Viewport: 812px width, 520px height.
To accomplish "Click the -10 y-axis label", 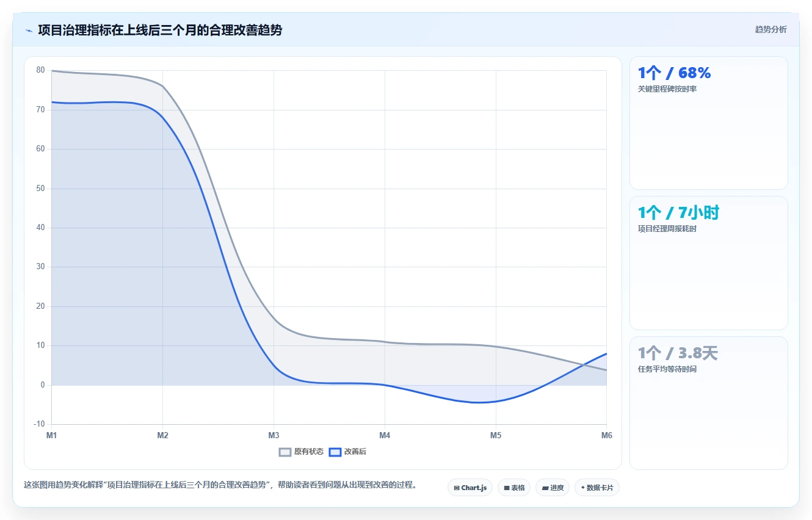I will point(39,424).
